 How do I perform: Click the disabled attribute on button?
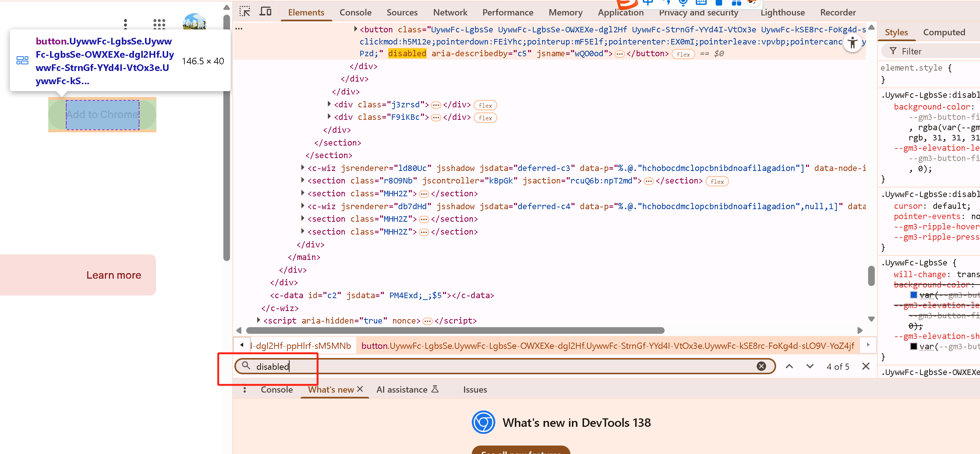tap(407, 54)
